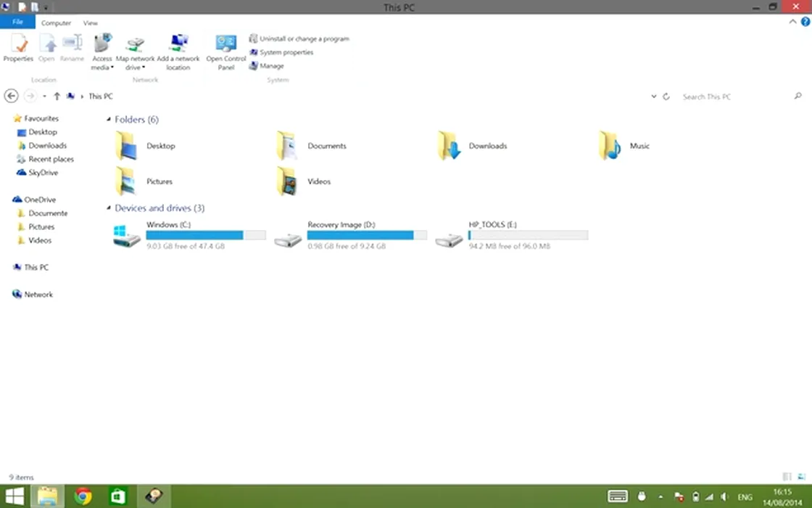Open the Recovery Image (D:) drive
Screen dimensions: 812x508
tap(289, 236)
